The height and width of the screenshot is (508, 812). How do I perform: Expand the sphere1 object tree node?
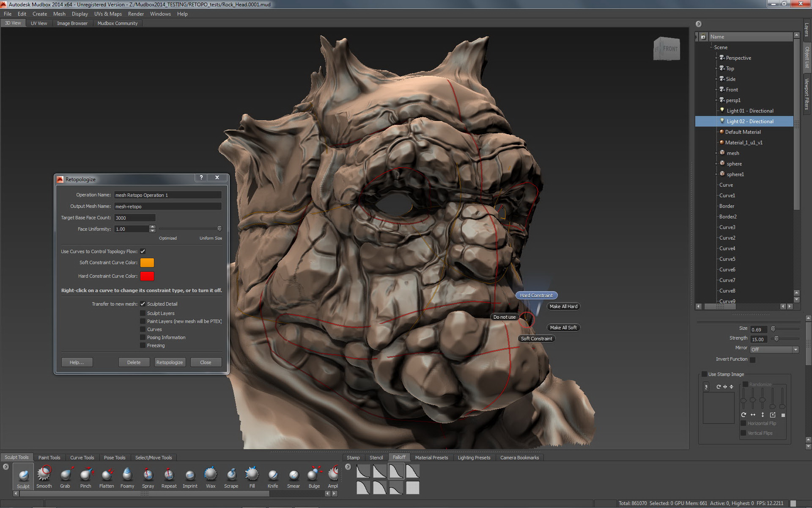pos(716,174)
